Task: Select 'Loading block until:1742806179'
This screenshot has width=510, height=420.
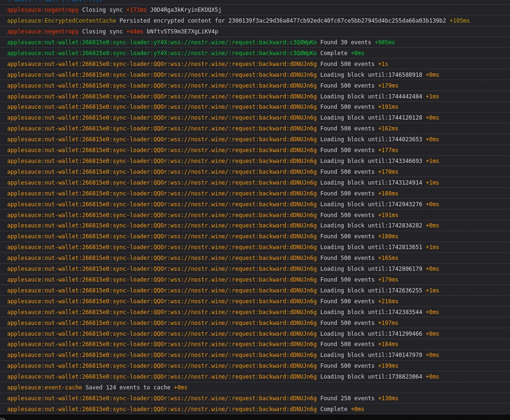Action: (x=371, y=269)
